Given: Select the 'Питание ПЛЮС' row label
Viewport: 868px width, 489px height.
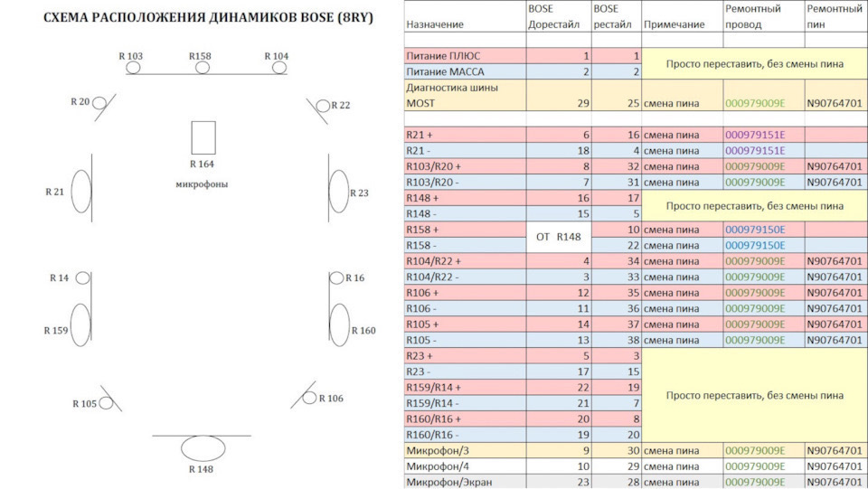Looking at the screenshot, I should click(x=443, y=56).
